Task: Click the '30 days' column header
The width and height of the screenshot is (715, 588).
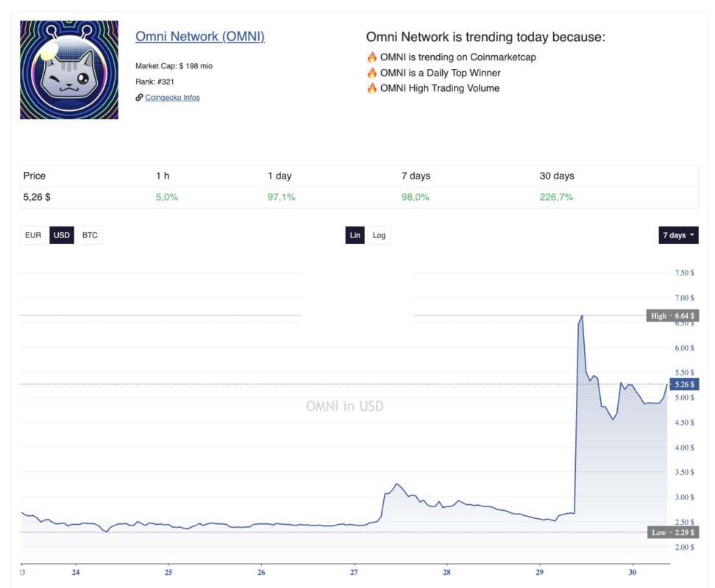Action: point(557,176)
